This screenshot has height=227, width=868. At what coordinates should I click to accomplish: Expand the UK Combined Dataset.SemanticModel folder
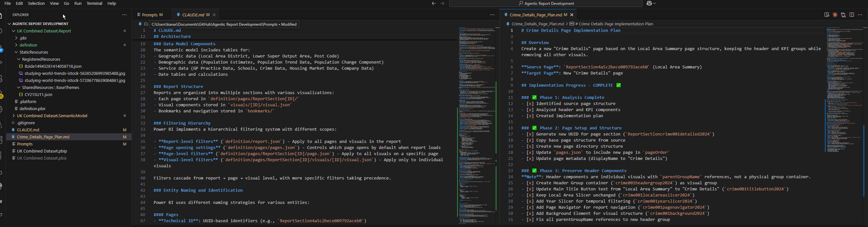point(14,116)
